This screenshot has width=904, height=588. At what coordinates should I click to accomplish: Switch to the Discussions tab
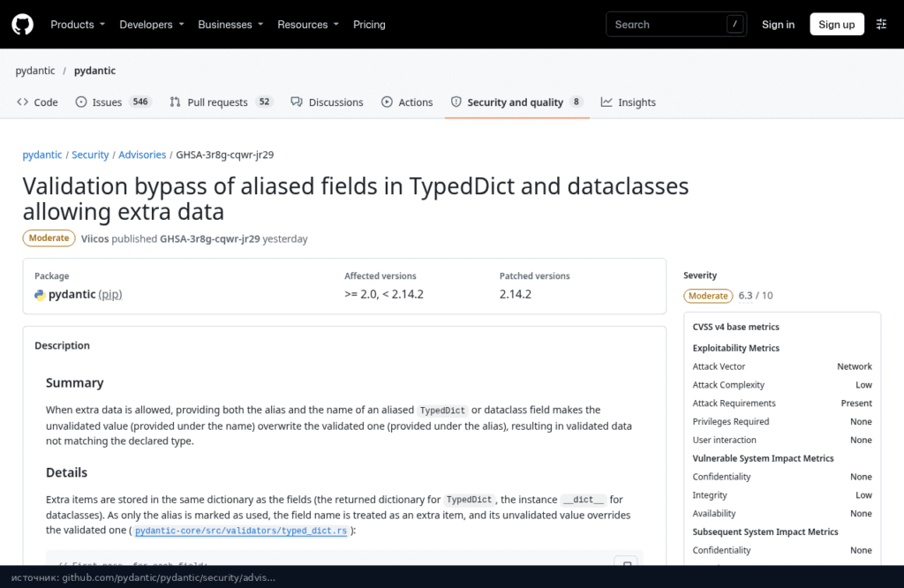(327, 102)
